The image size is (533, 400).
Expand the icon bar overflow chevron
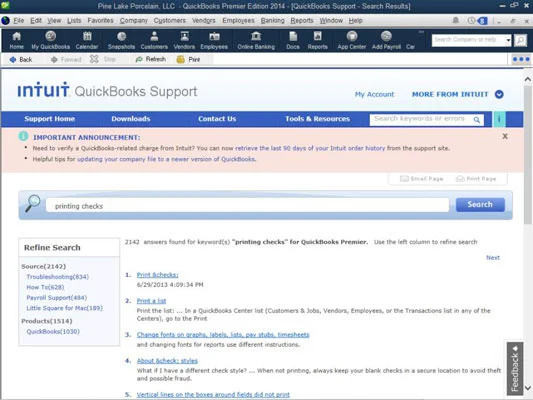422,32
